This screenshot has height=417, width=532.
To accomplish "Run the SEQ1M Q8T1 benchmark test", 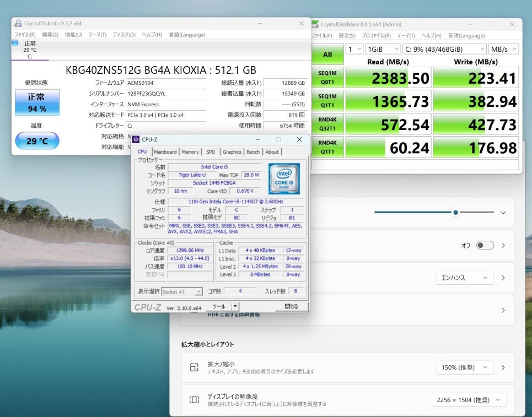I will point(327,78).
